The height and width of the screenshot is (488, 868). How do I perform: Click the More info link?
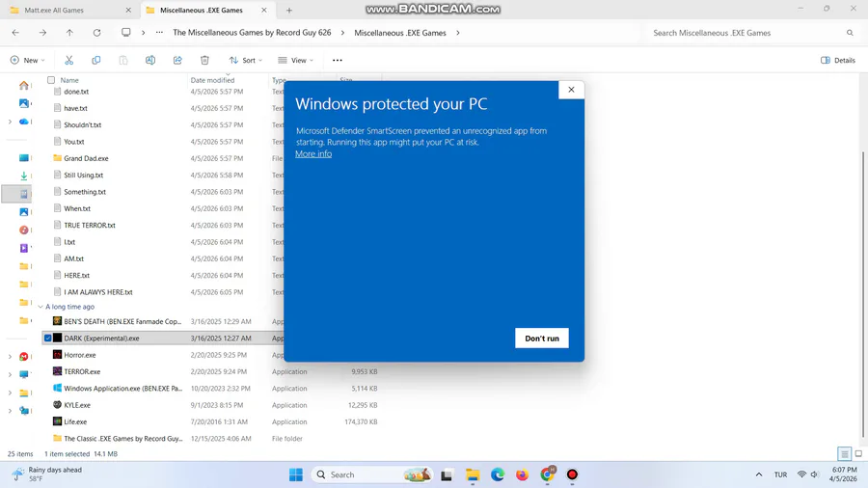point(313,153)
